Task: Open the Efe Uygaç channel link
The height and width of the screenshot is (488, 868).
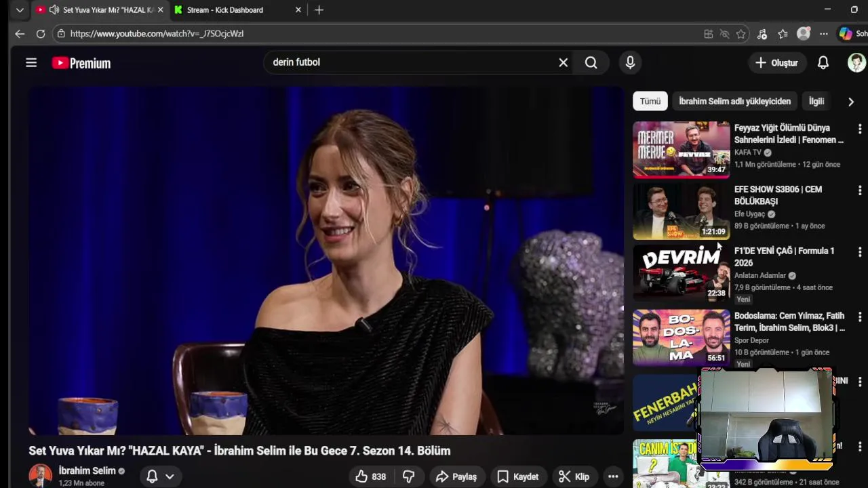Action: 749,214
